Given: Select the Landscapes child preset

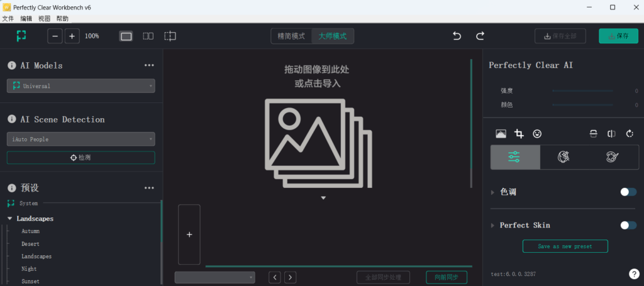Looking at the screenshot, I should [x=36, y=256].
